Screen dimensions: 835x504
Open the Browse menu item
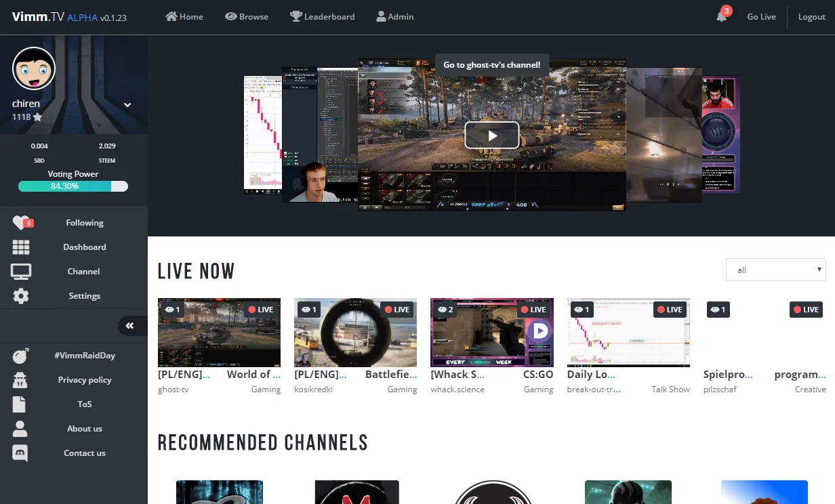coord(247,16)
